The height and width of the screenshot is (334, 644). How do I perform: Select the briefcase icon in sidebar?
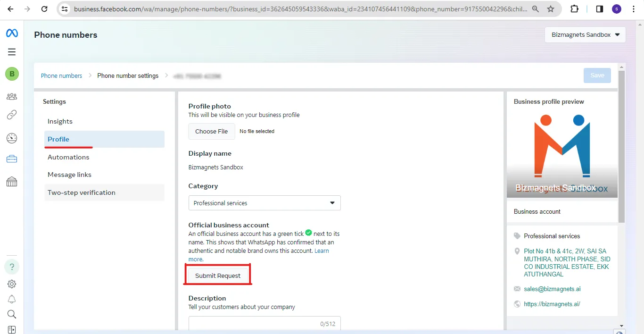point(12,159)
